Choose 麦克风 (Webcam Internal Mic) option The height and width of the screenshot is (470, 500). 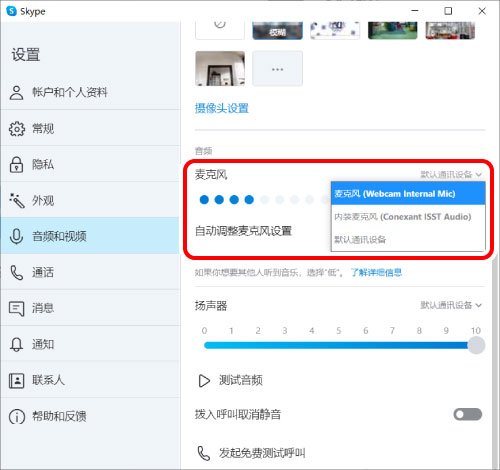click(x=408, y=194)
